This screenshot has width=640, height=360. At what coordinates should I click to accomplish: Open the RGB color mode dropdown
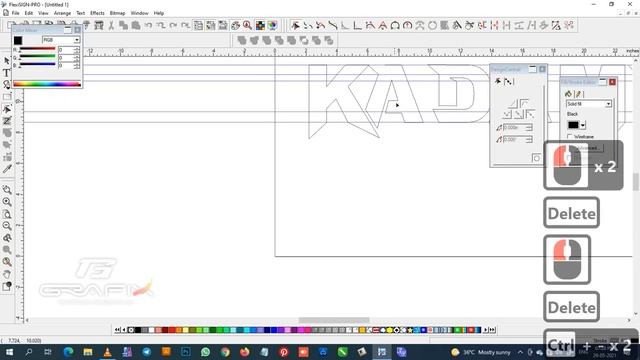click(x=77, y=40)
